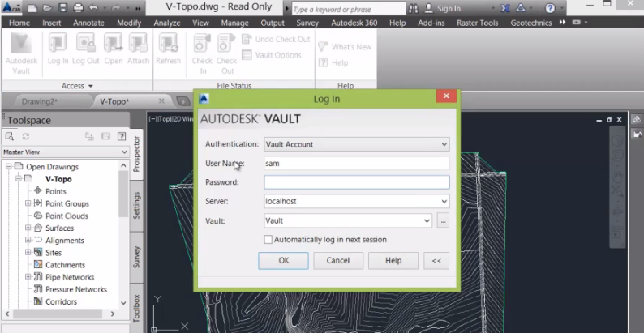644x333 pixels.
Task: Open the Authentication dropdown
Action: click(x=444, y=144)
